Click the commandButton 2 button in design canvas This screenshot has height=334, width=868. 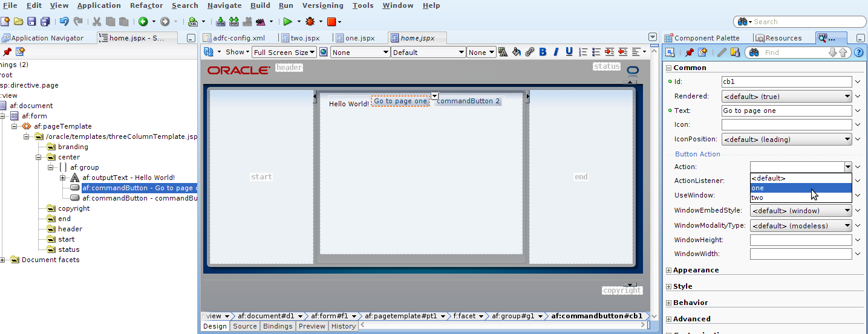468,101
